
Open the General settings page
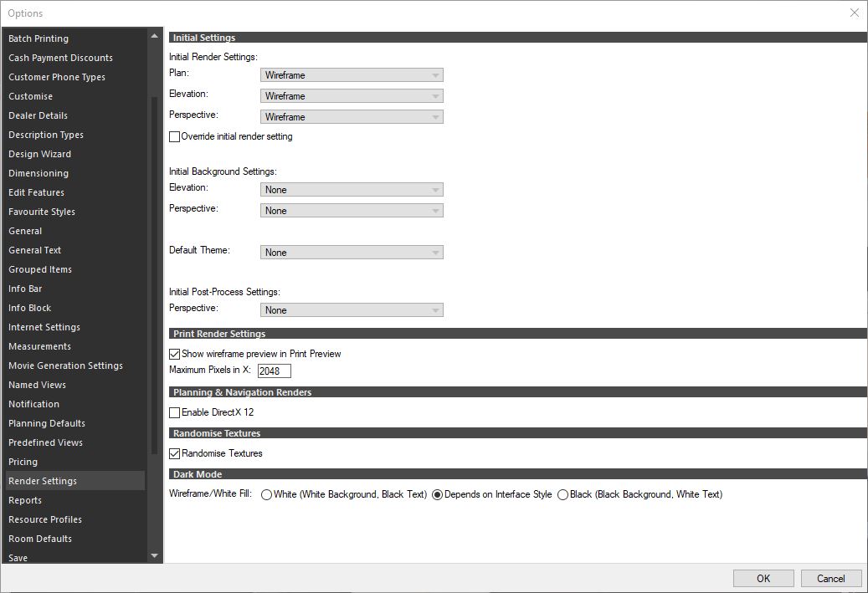(25, 230)
